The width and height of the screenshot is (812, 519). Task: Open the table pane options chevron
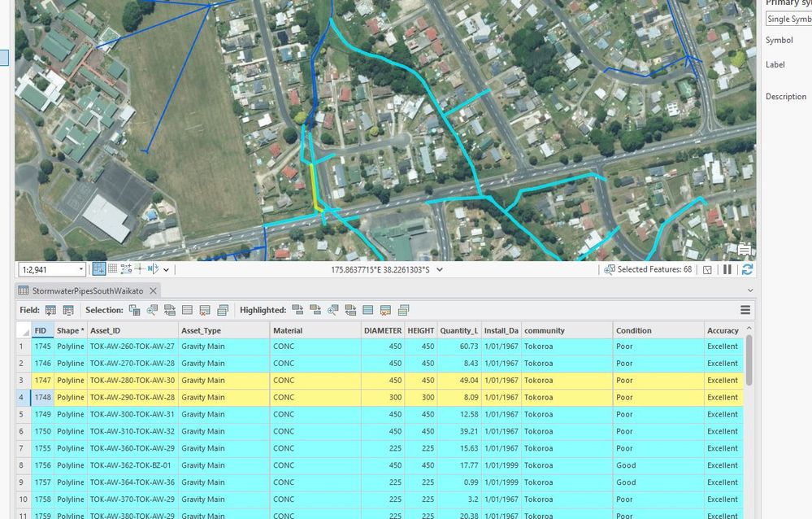pos(750,290)
